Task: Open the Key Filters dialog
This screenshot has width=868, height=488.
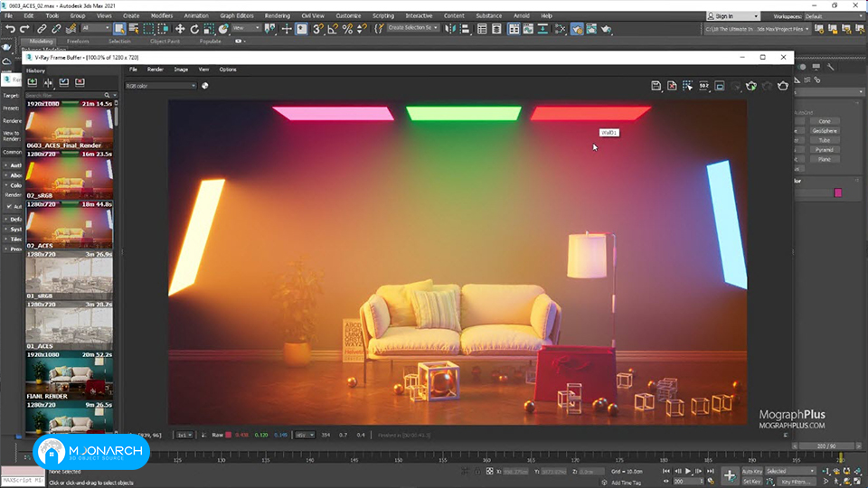Action: tap(797, 482)
